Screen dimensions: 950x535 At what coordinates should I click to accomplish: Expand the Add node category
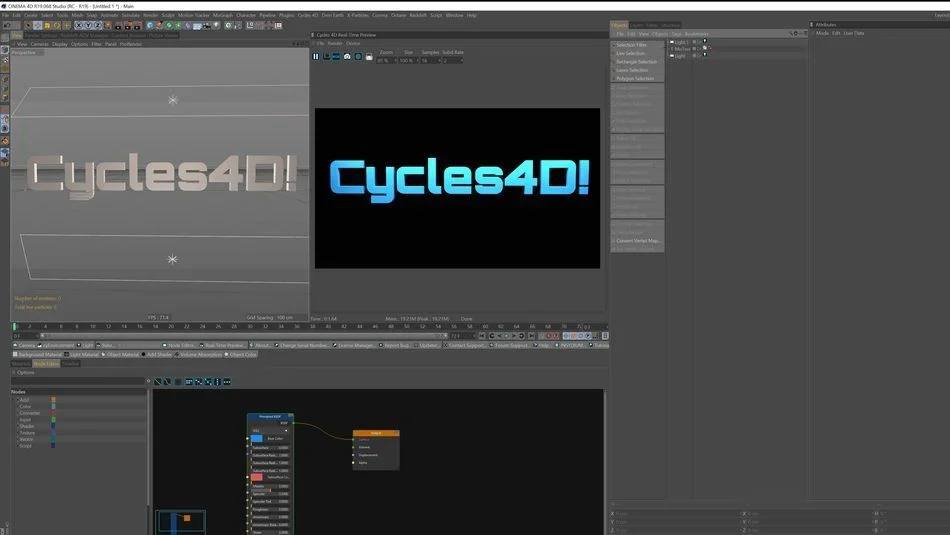click(24, 400)
